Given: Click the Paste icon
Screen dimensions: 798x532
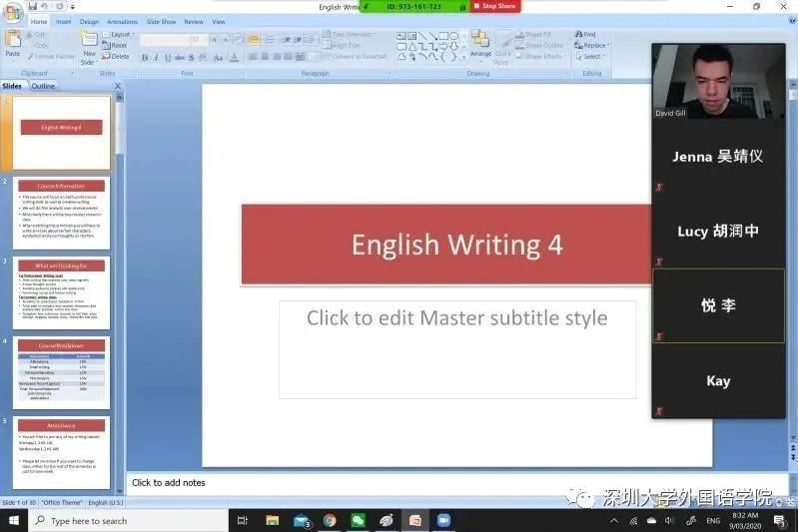Looking at the screenshot, I should (x=13, y=44).
